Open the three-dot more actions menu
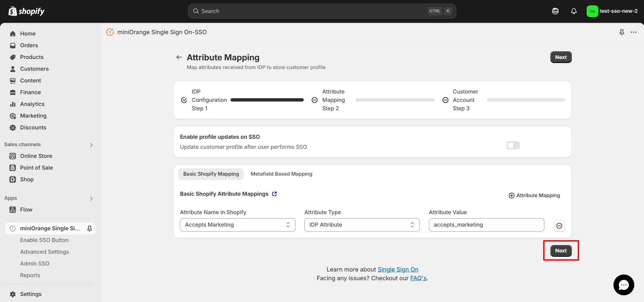 (634, 32)
